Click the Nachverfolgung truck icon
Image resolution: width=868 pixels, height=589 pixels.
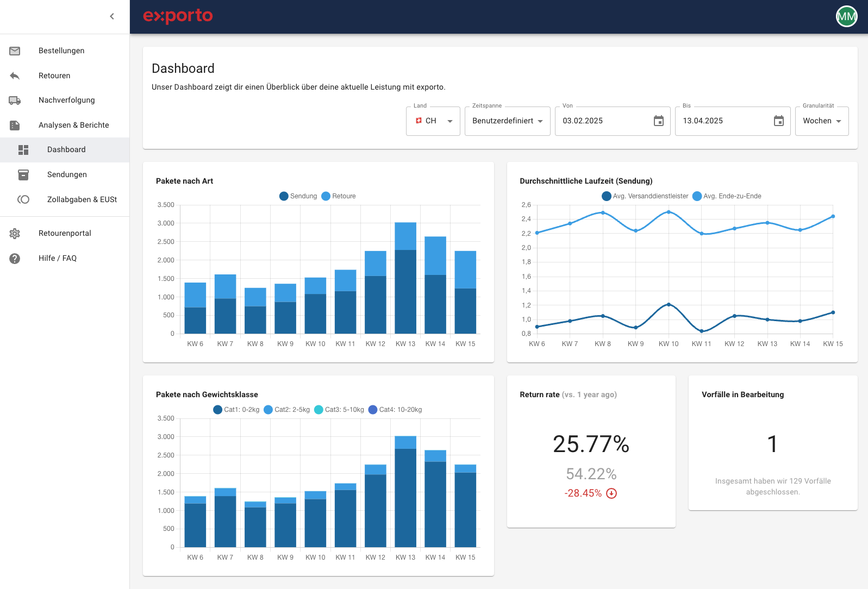pyautogui.click(x=15, y=101)
